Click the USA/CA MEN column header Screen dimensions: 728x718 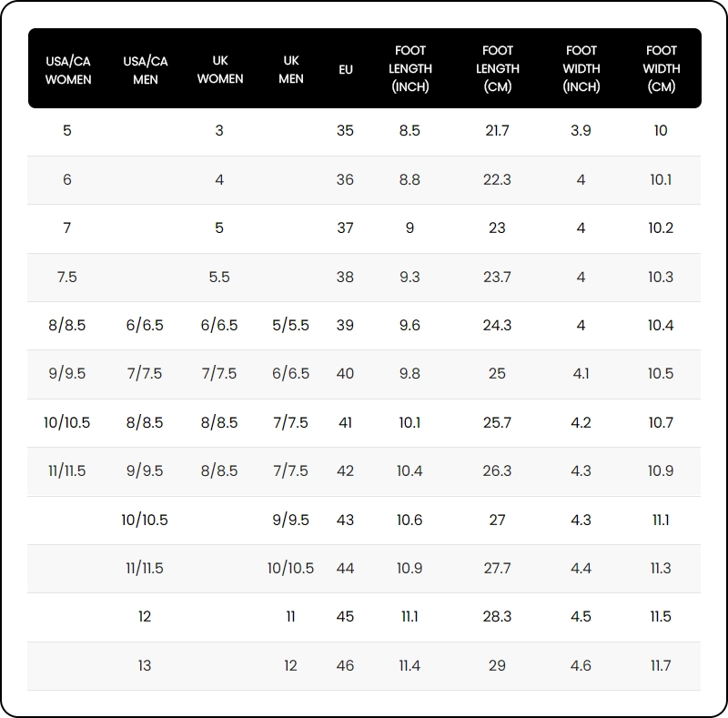coord(146,70)
